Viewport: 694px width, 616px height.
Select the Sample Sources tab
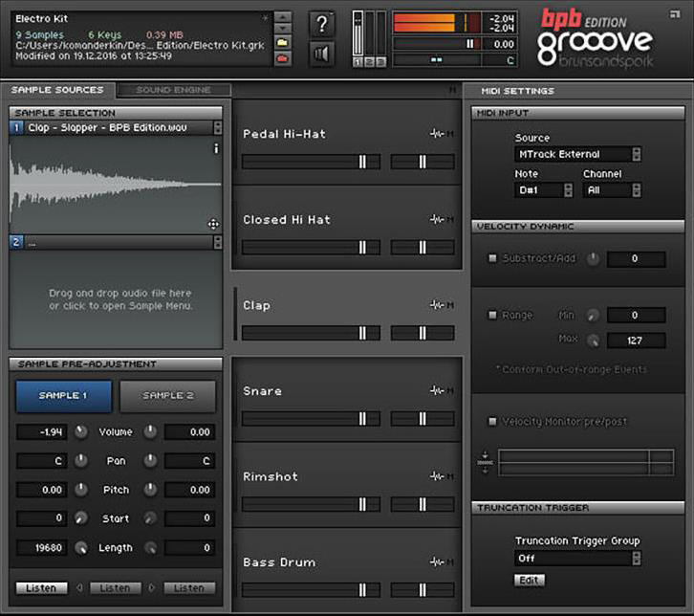click(x=57, y=90)
